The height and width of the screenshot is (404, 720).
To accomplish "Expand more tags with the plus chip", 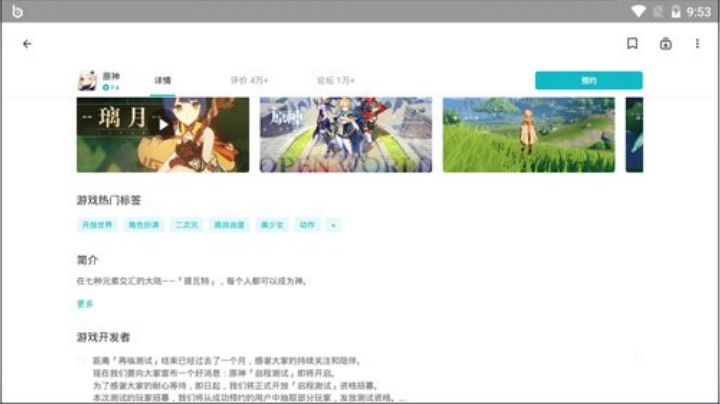I will pyautogui.click(x=333, y=224).
